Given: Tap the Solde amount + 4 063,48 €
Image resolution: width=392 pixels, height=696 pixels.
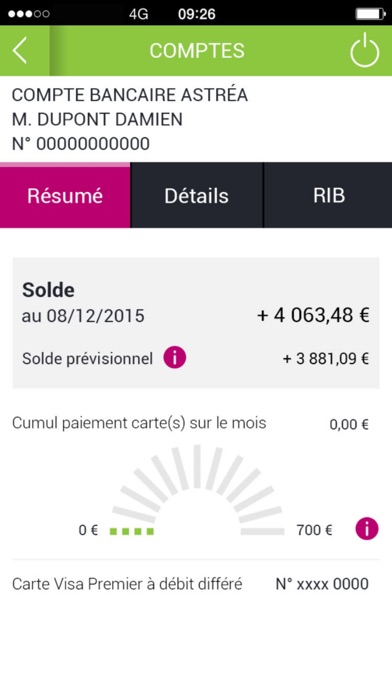Looking at the screenshot, I should click(x=313, y=316).
